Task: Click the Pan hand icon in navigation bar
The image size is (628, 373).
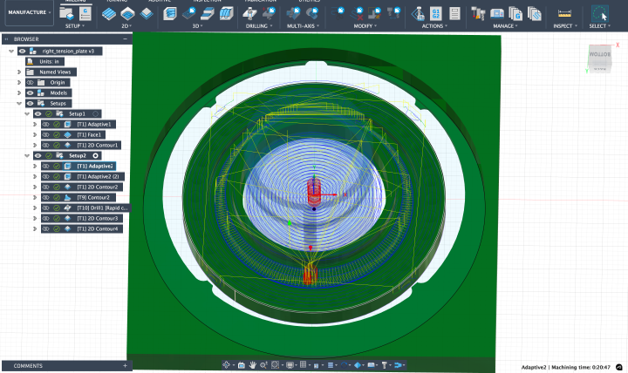Action: point(252,365)
